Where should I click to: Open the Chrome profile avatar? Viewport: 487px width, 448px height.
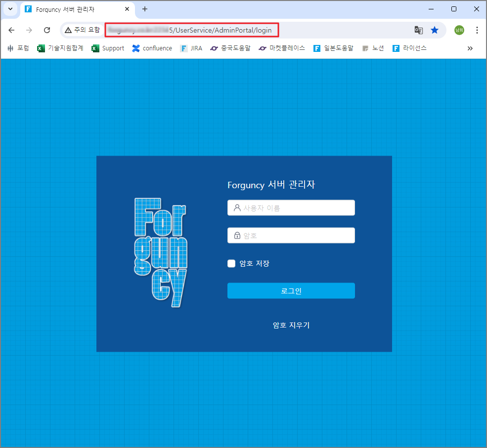point(459,30)
